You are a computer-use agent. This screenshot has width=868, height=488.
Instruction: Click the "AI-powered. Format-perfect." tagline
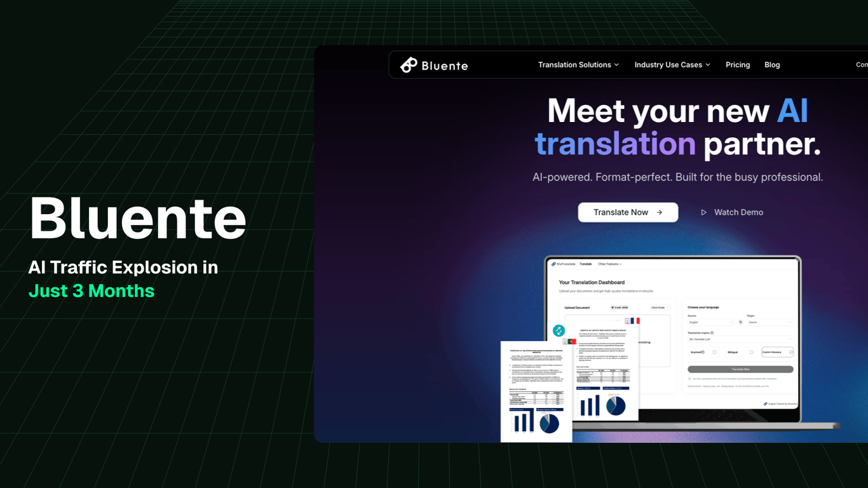601,177
